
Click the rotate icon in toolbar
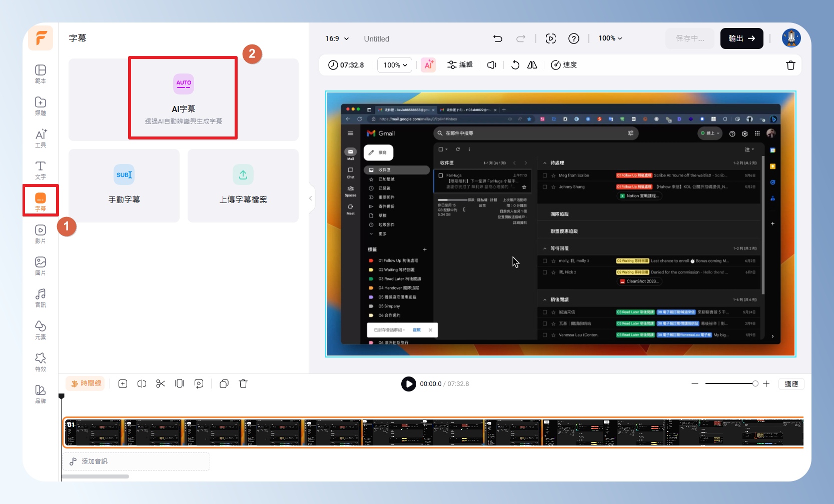pyautogui.click(x=515, y=65)
